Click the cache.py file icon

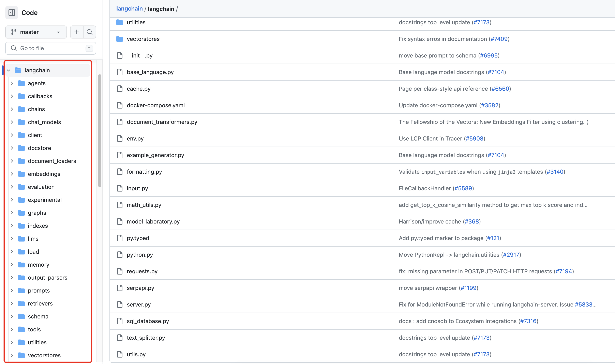(x=120, y=88)
